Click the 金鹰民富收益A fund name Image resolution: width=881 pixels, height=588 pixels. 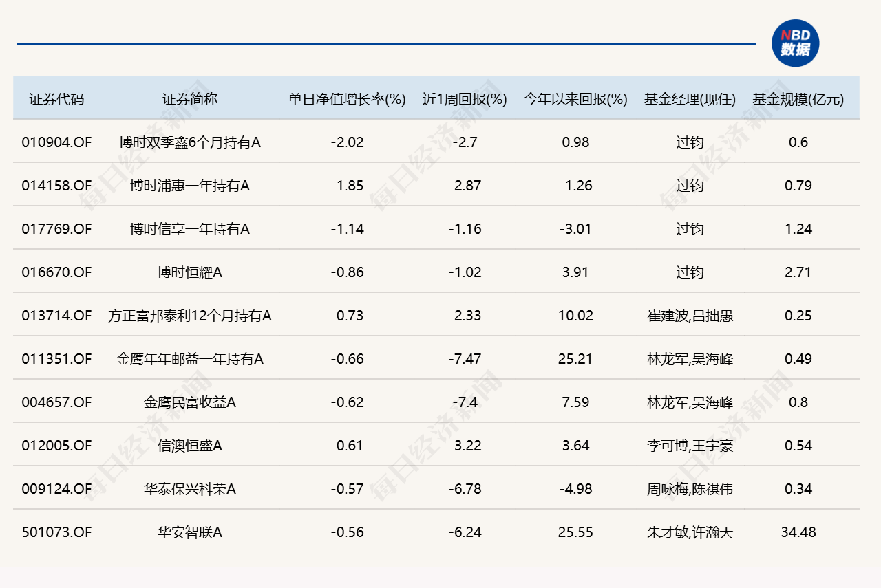(x=190, y=402)
